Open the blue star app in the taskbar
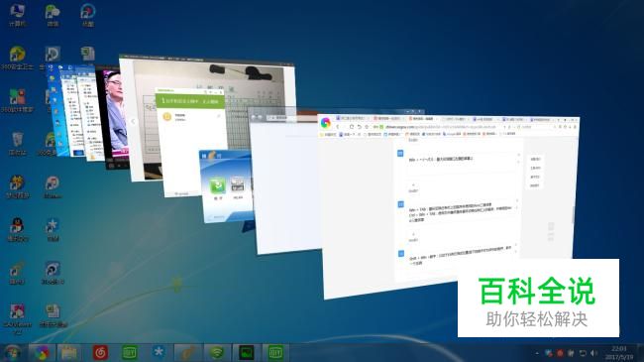 [x=159, y=353]
